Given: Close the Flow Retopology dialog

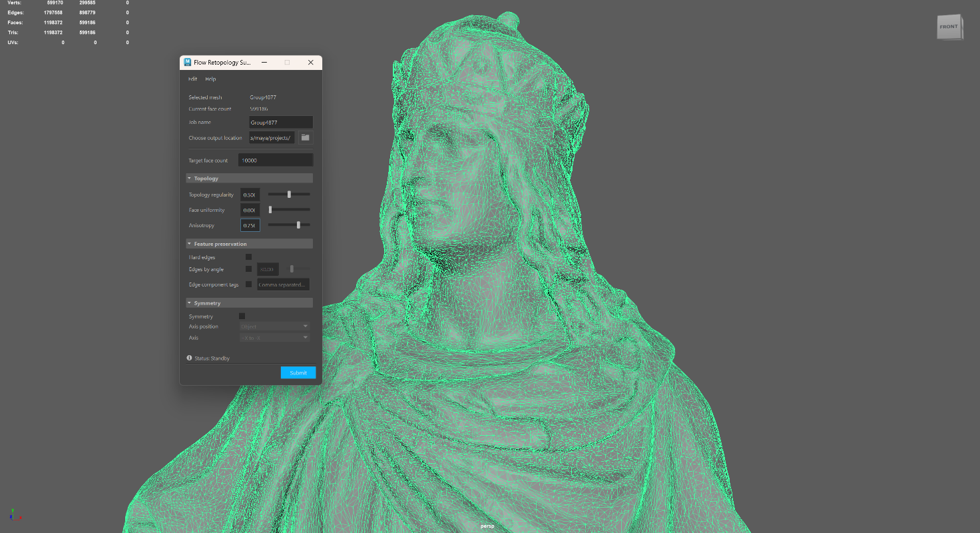Looking at the screenshot, I should tap(310, 63).
